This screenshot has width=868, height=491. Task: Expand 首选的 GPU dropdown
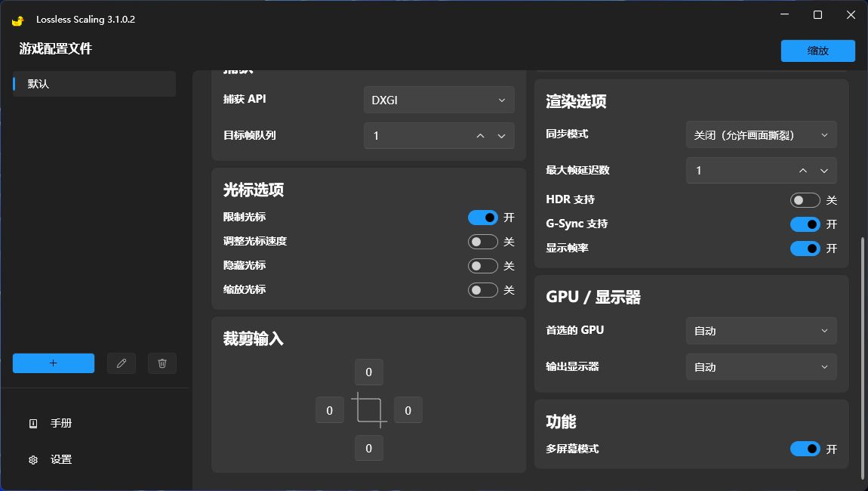(x=761, y=331)
